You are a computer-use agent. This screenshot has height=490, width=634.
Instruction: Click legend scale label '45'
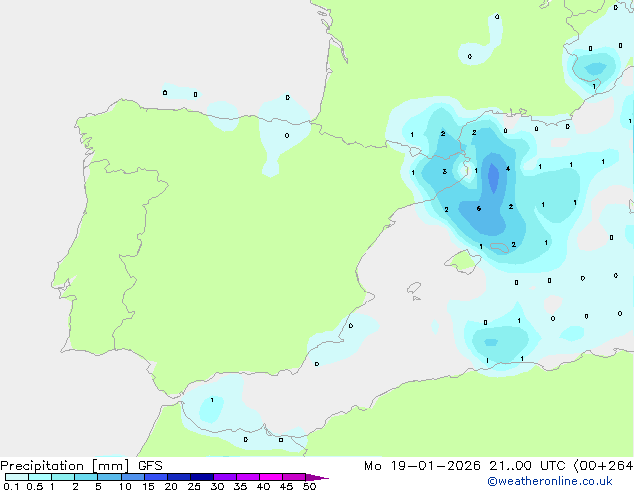[x=286, y=486]
